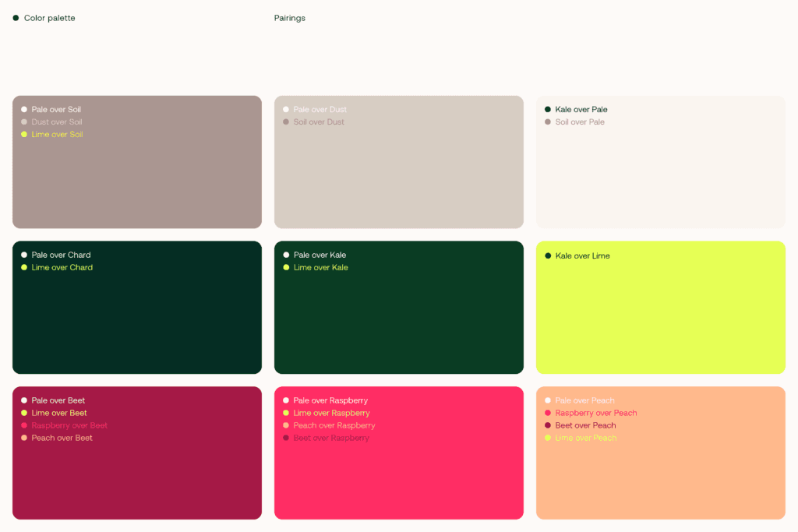Select the Dust color swatch card
Viewport: 798px width, 532px height.
coord(398,162)
